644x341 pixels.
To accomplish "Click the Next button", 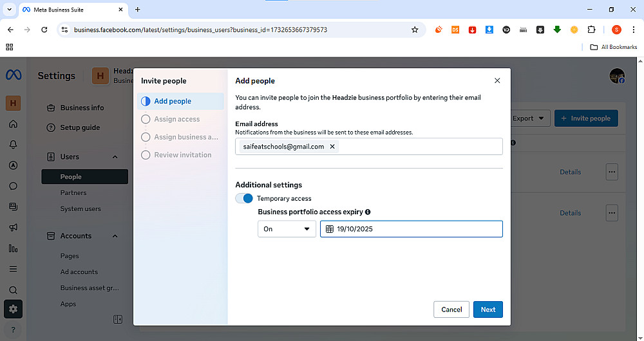I will (488, 309).
